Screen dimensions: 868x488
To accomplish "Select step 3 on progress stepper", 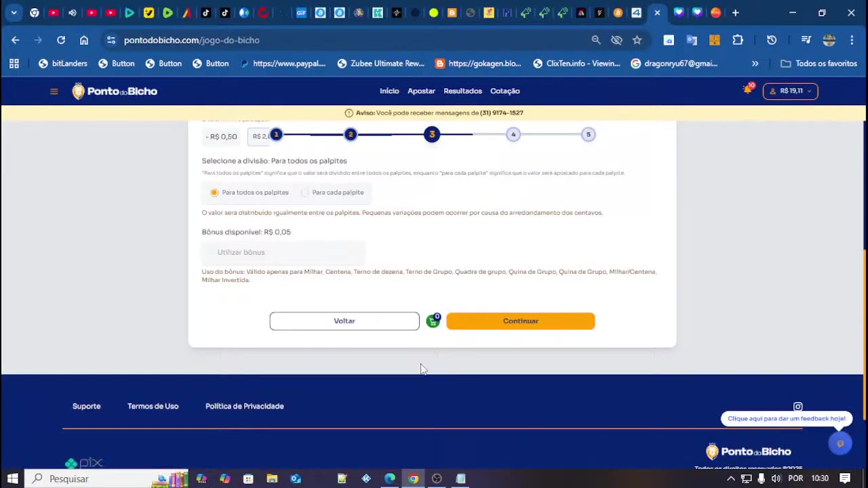I will (432, 134).
